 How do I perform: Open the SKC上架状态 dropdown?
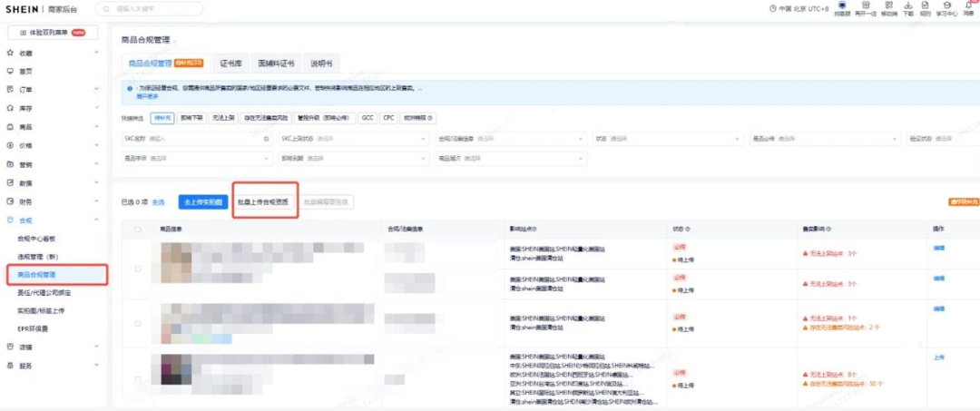pos(353,139)
